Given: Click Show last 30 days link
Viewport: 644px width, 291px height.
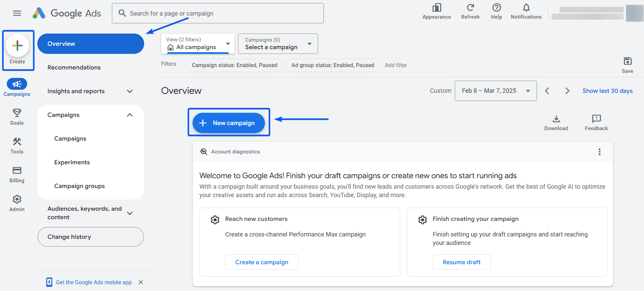Looking at the screenshot, I should click(x=607, y=91).
